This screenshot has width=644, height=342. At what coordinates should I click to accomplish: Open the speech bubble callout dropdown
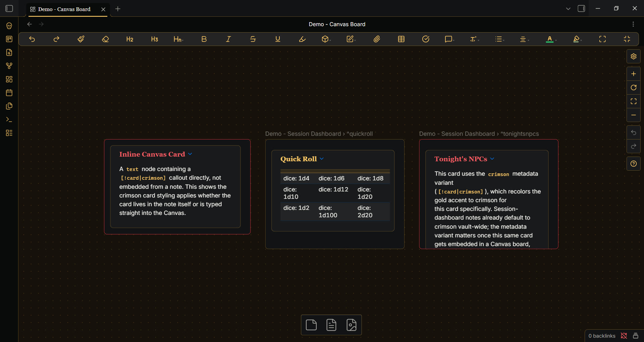(449, 39)
